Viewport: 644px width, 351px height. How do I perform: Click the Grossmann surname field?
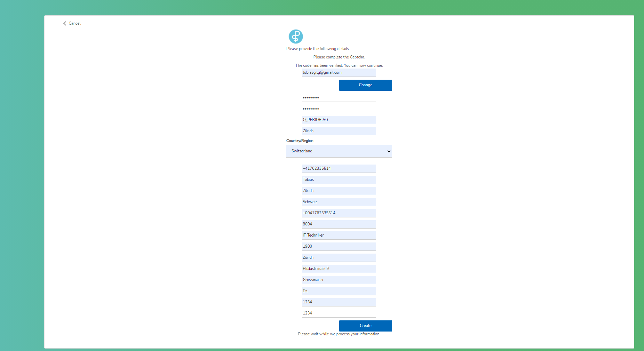point(339,280)
